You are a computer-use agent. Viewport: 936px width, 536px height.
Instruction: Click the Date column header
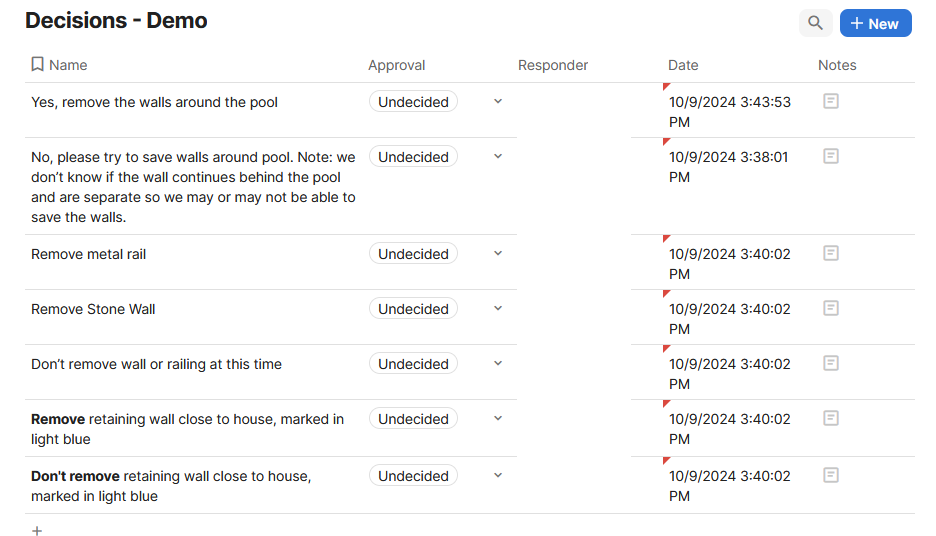tap(683, 65)
